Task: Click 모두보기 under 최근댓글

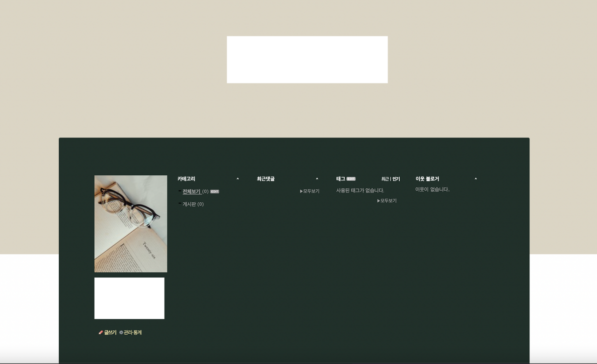Action: point(310,191)
